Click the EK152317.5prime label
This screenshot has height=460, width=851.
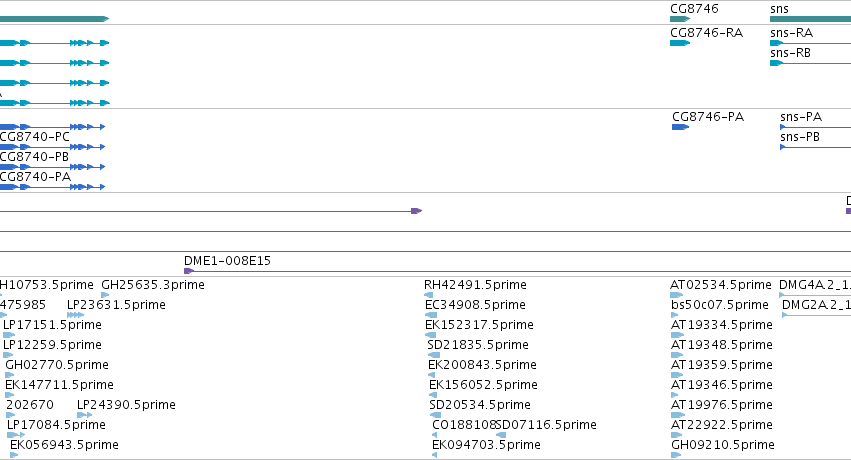(479, 324)
